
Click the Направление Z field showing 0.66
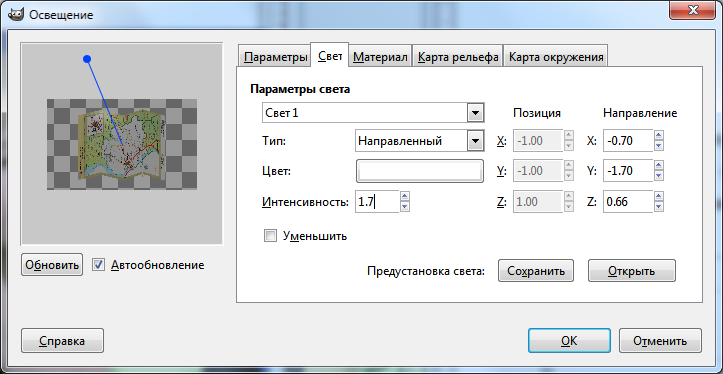[x=628, y=202]
